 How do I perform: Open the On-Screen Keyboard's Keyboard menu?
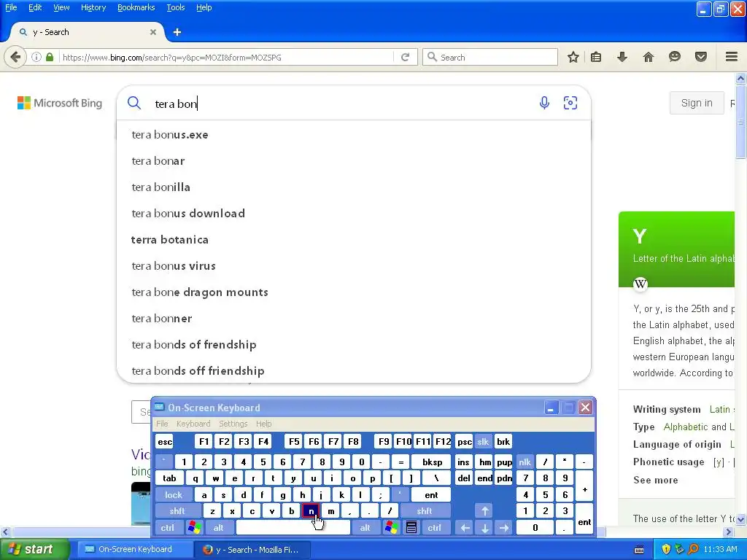193,424
